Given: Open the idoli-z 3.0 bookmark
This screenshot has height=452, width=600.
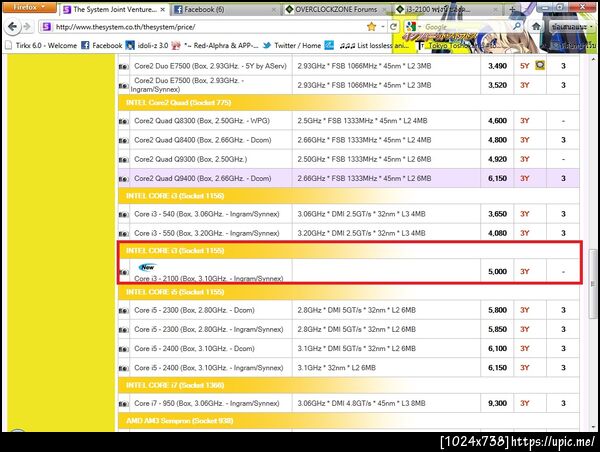Looking at the screenshot, I should (147, 45).
